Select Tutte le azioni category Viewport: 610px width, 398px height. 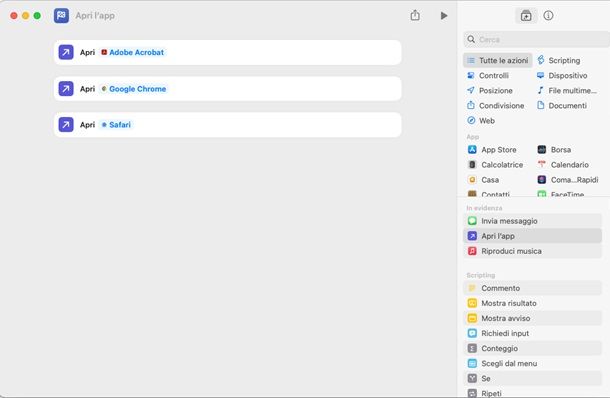[x=498, y=60]
